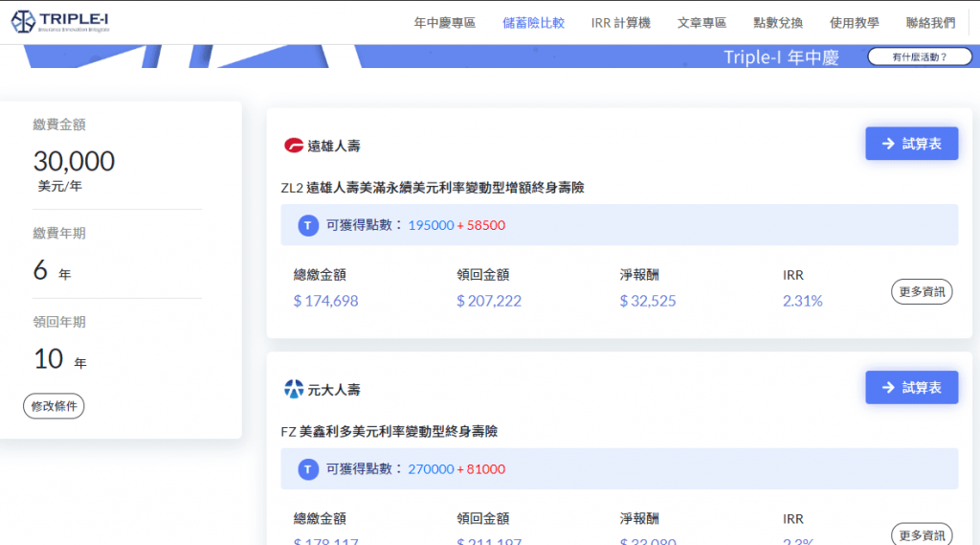Click the 修改條件 button
Image resolution: width=980 pixels, height=545 pixels.
[54, 406]
